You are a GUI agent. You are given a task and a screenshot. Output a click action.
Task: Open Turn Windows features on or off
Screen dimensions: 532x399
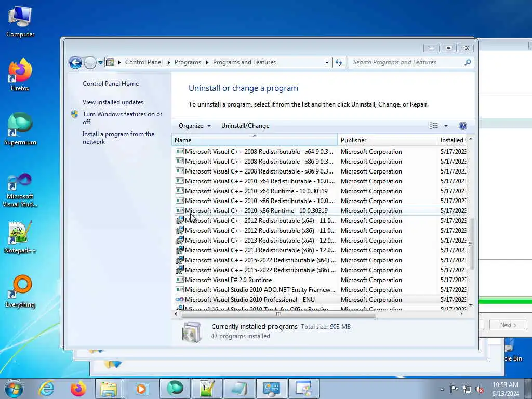point(122,118)
